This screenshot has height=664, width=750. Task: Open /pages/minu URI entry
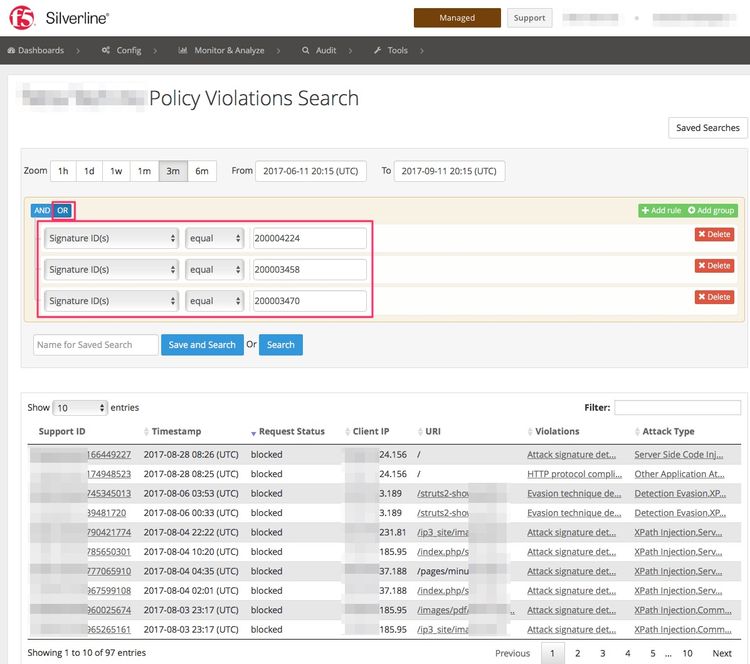[x=442, y=571]
